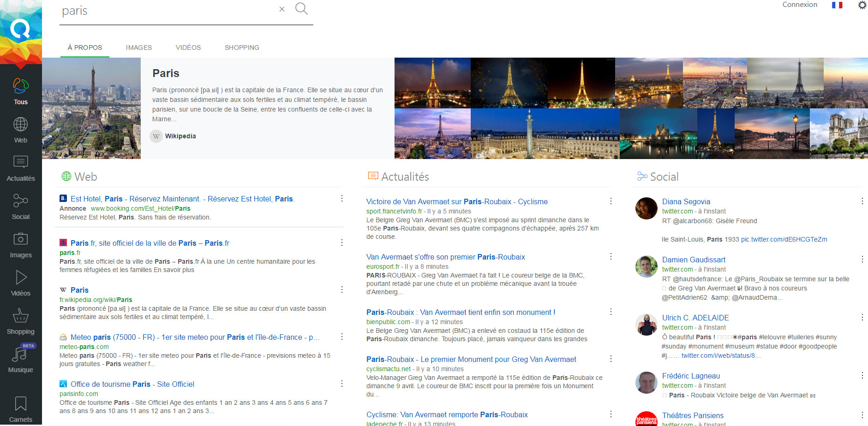Screen dimensions: 868x426
Task: Open Notre-Dame cathedral thumbnail
Action: pyautogui.click(x=839, y=134)
